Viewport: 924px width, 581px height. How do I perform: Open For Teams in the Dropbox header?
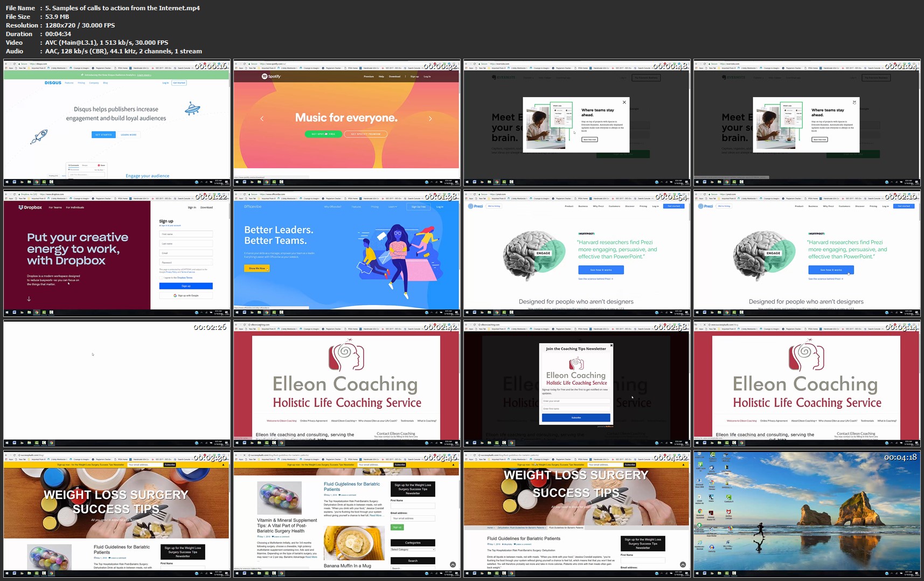pos(55,207)
